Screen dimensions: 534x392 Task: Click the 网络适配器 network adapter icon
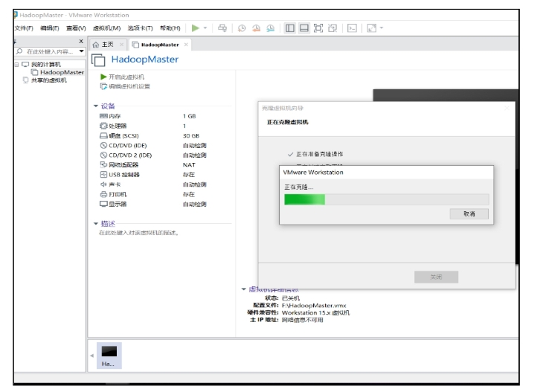(x=103, y=165)
